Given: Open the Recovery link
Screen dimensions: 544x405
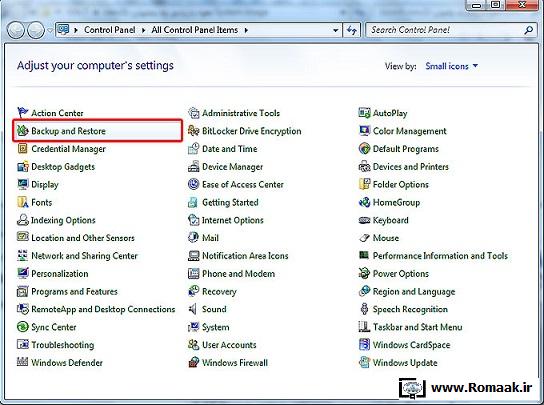Looking at the screenshot, I should [x=219, y=291].
